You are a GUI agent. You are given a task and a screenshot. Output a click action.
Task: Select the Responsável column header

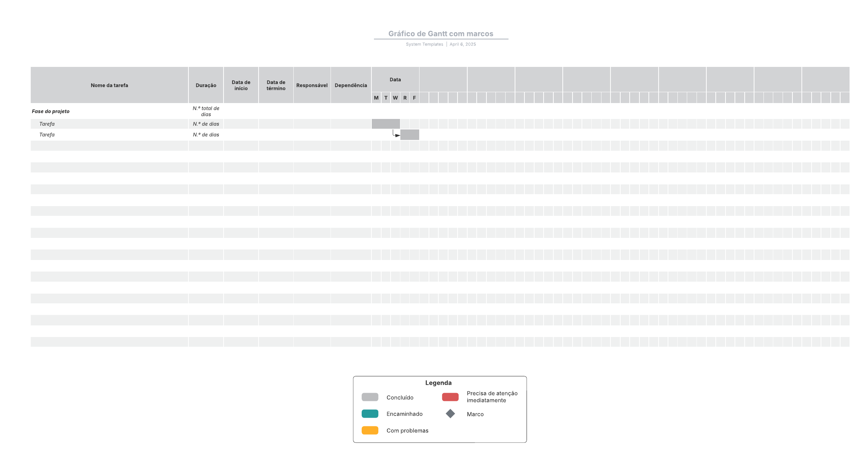(x=312, y=85)
